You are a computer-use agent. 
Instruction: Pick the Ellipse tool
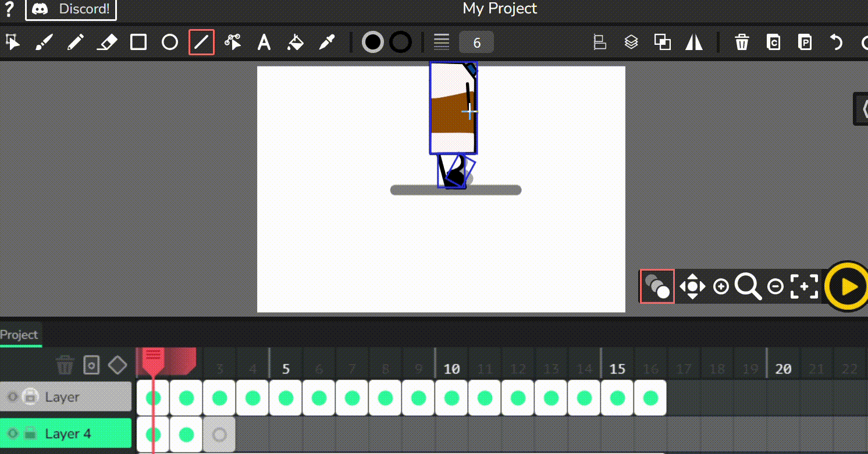[169, 42]
